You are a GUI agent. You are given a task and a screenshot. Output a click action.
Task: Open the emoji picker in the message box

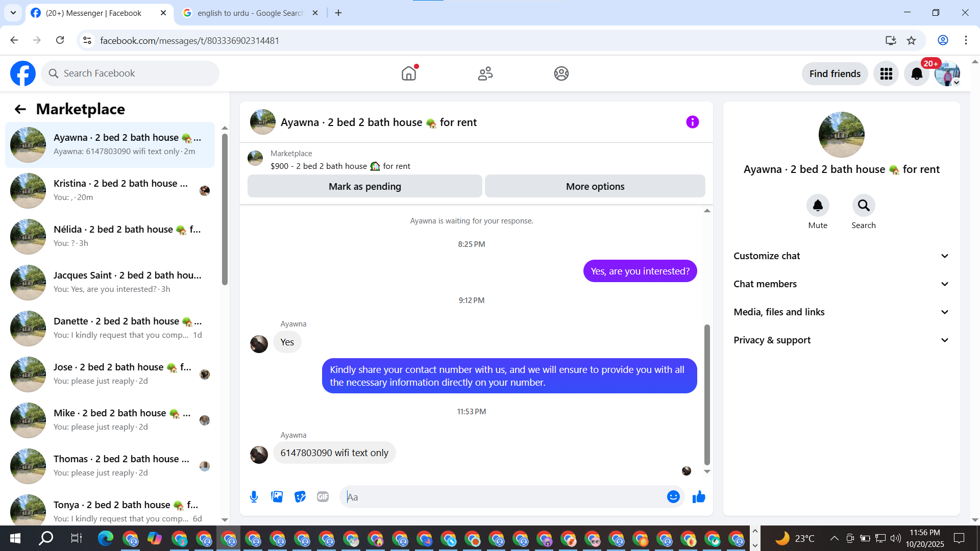click(673, 497)
